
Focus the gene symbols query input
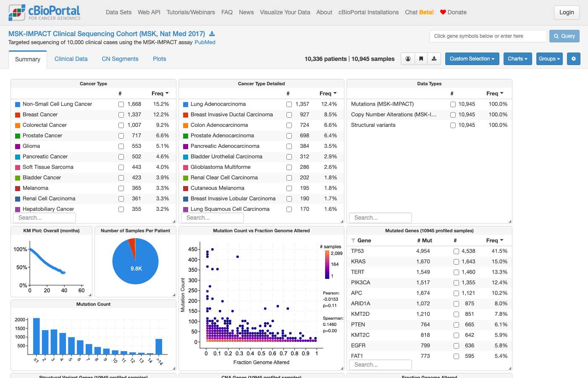tap(488, 36)
